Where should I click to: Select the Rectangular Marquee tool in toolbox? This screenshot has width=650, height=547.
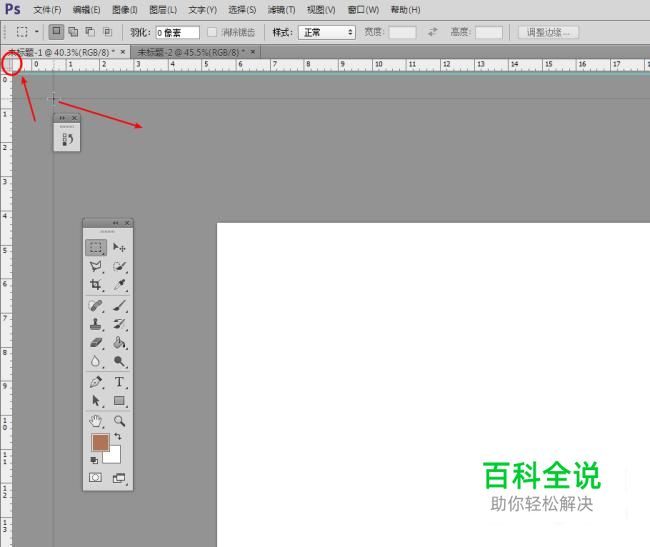[96, 247]
